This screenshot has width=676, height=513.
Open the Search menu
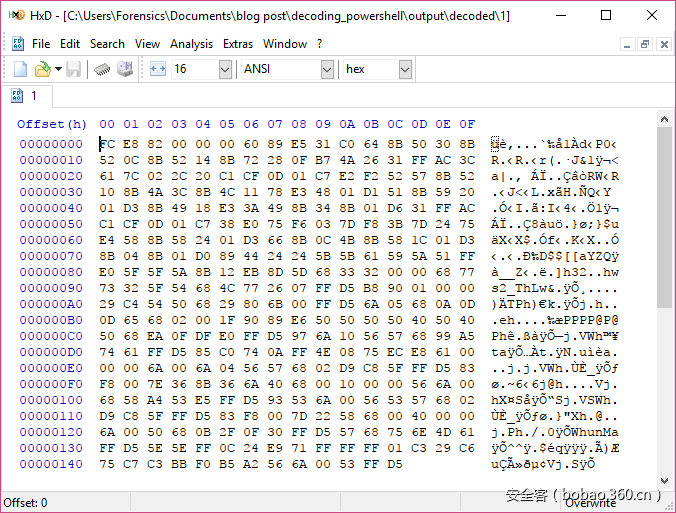pos(107,44)
